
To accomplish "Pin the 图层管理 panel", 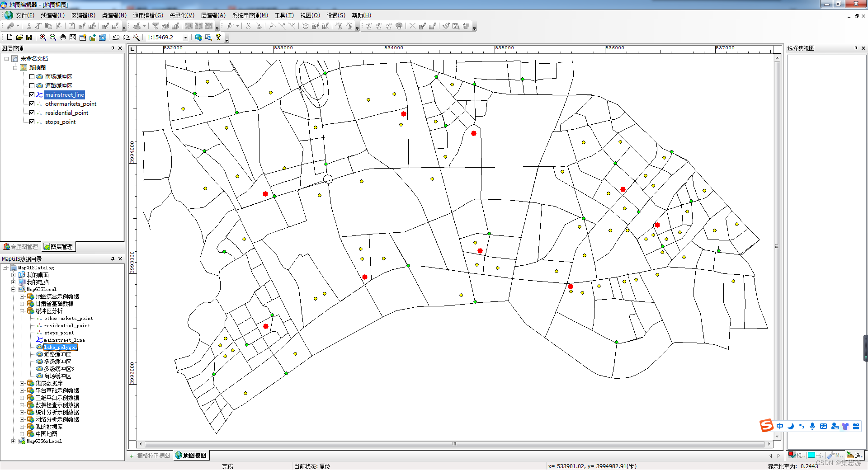I will (113, 48).
